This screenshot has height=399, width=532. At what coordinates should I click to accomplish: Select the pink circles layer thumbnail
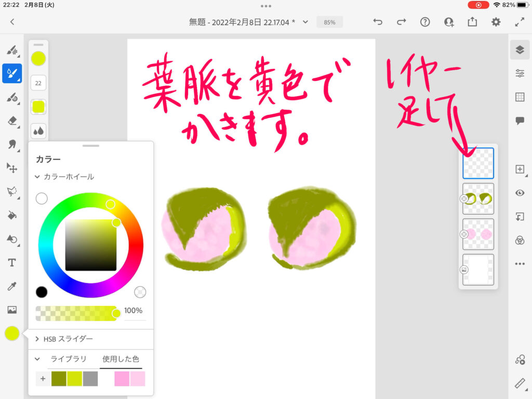(478, 234)
